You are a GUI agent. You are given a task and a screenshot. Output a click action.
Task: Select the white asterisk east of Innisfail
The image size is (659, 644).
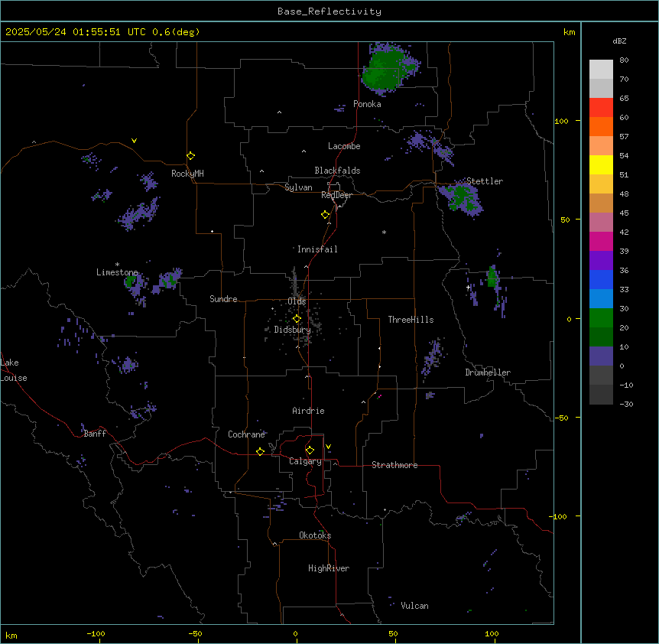(x=384, y=232)
